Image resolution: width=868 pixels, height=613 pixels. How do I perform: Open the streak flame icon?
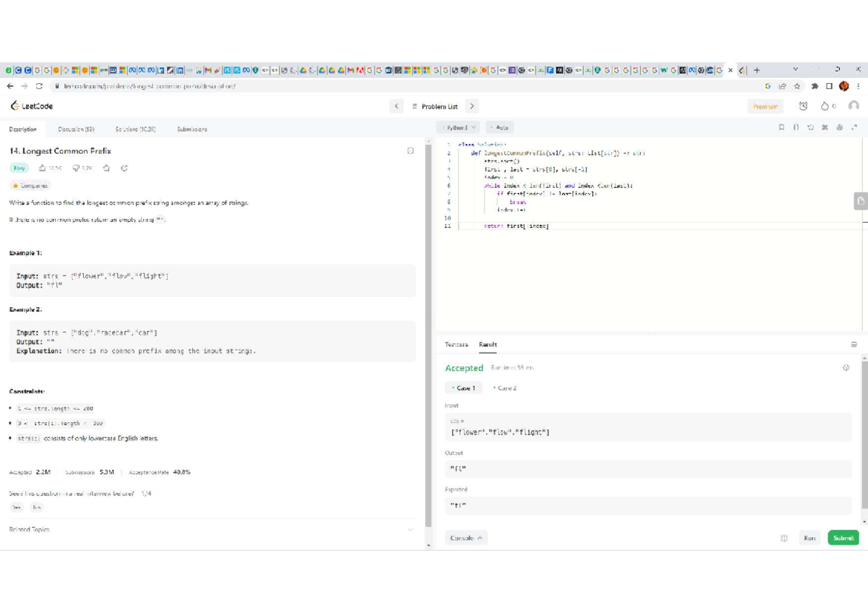click(824, 106)
